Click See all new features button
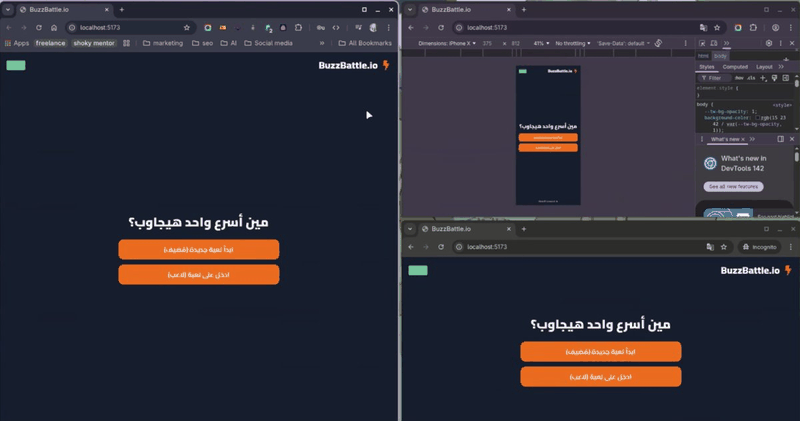This screenshot has width=800, height=421. tap(733, 187)
